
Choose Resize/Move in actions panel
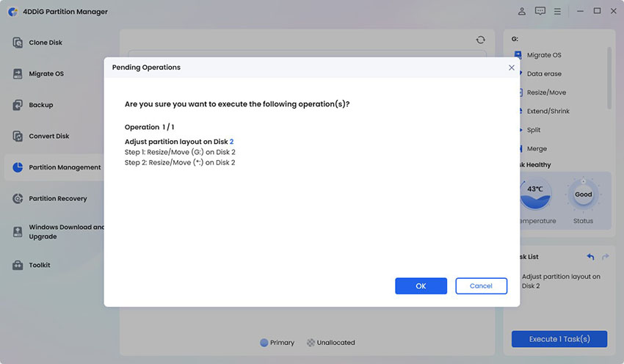pyautogui.click(x=546, y=92)
